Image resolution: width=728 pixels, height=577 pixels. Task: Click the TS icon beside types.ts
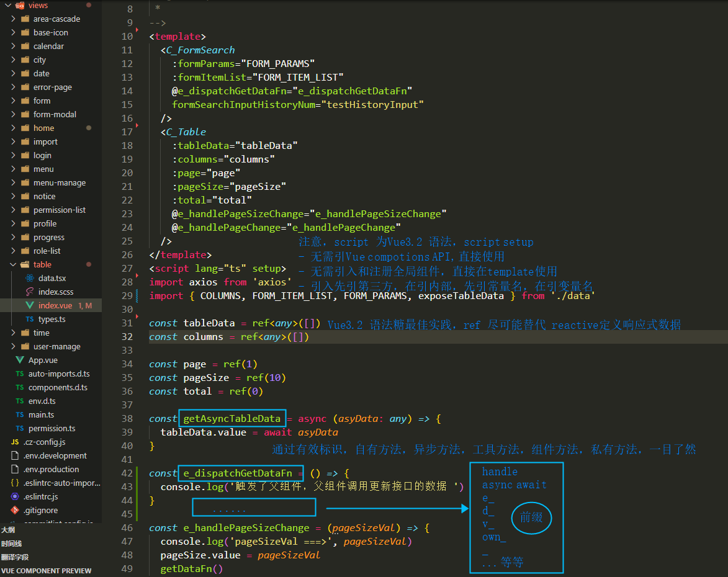pyautogui.click(x=30, y=319)
